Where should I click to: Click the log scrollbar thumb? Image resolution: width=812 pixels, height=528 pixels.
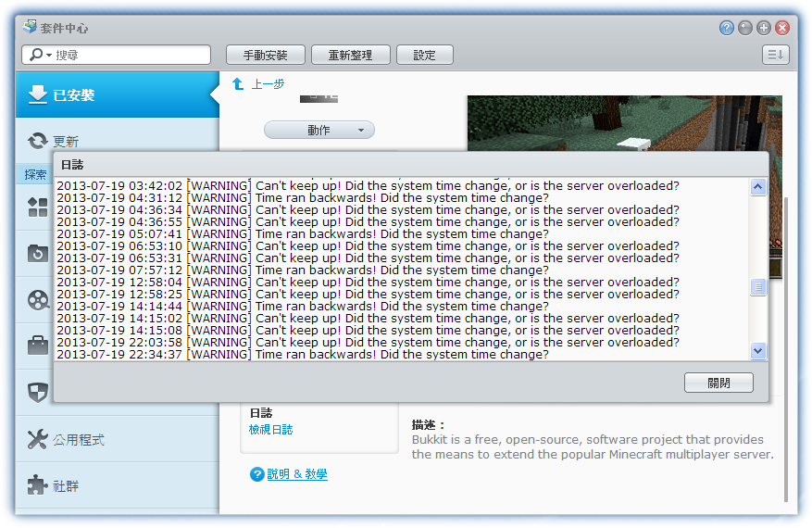coord(758,287)
